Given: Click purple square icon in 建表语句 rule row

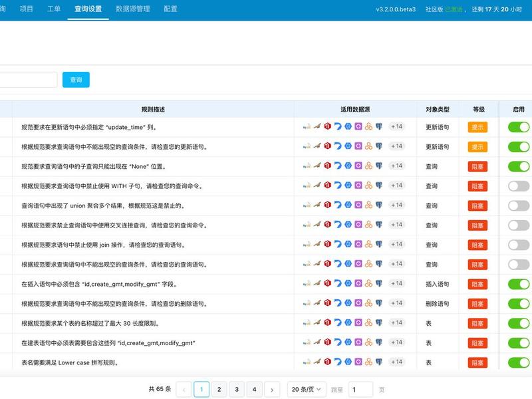Looking at the screenshot, I should click(x=358, y=342).
